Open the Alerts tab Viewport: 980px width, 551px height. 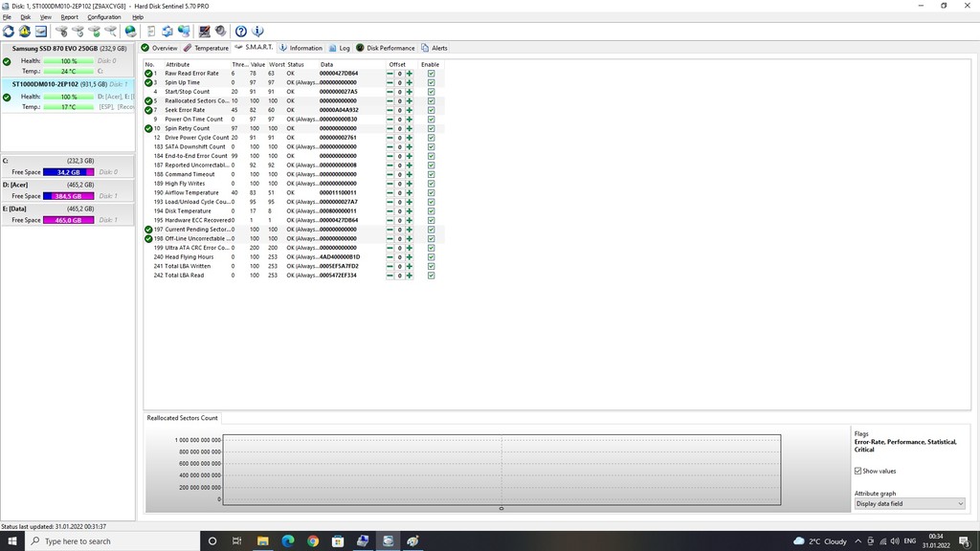pyautogui.click(x=434, y=48)
